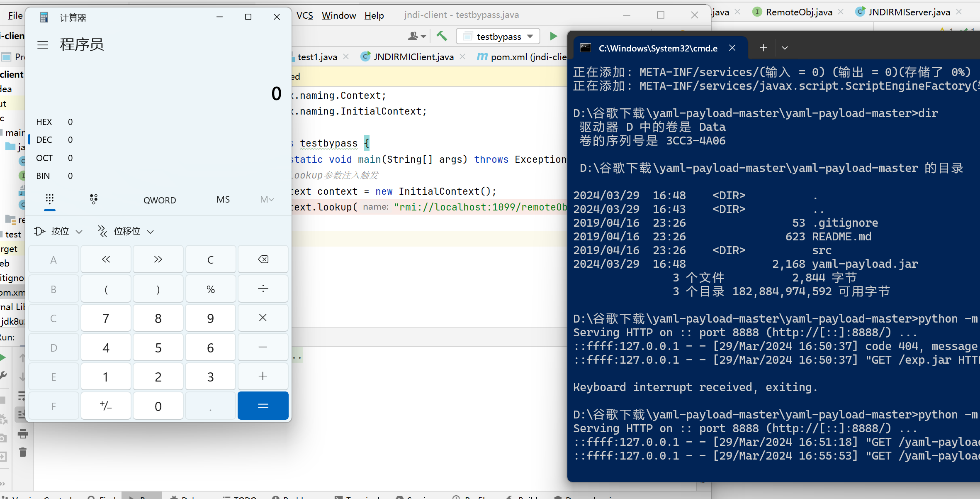Click digit 5 on calculator
Viewport: 980px width, 499px height.
[x=158, y=347]
